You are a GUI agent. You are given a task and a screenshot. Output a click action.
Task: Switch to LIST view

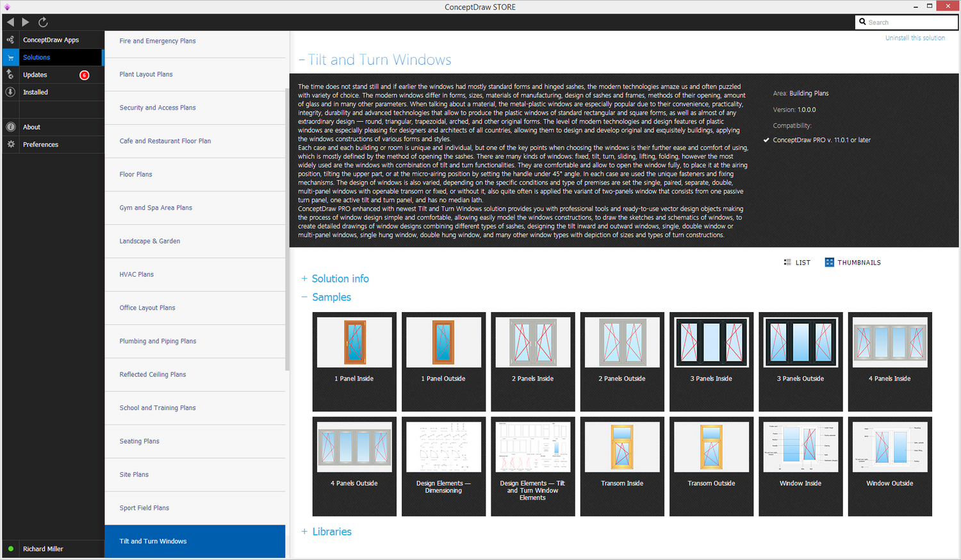[797, 263]
